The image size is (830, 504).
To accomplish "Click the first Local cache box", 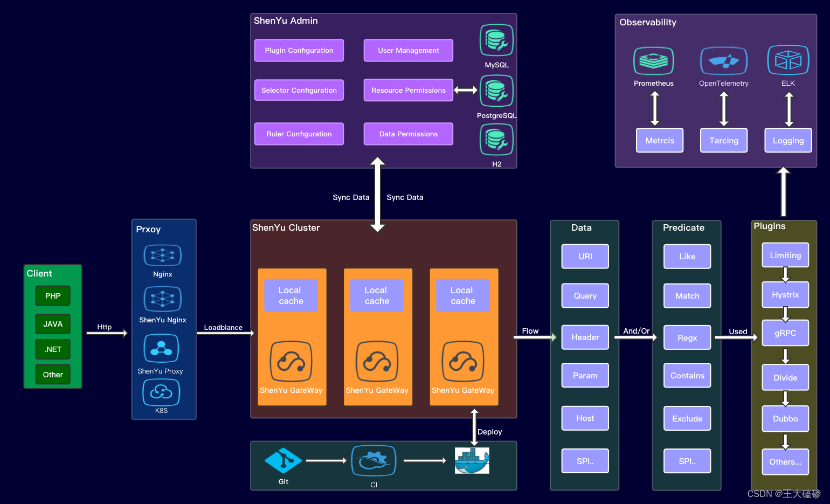I will [x=291, y=295].
